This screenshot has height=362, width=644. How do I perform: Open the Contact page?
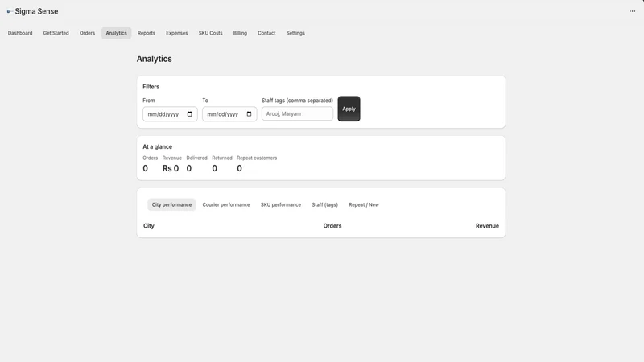coord(266,33)
